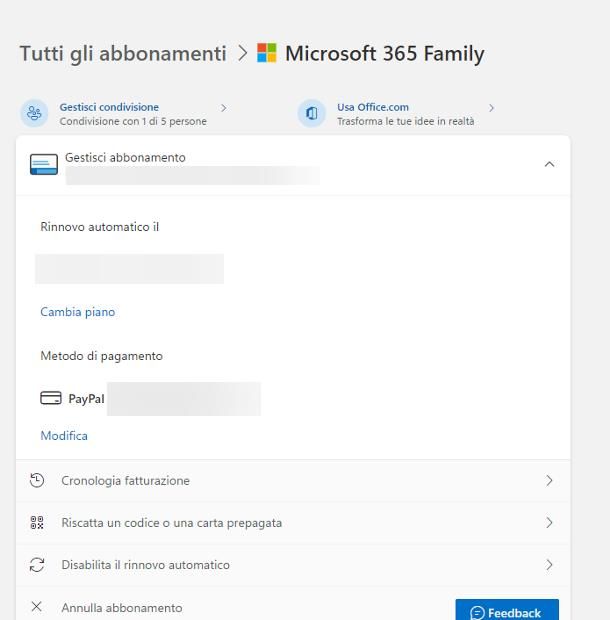Screen dimensions: 610x620
Task: Open Riscatta un codice o una carta prepagata
Action: coord(293,523)
